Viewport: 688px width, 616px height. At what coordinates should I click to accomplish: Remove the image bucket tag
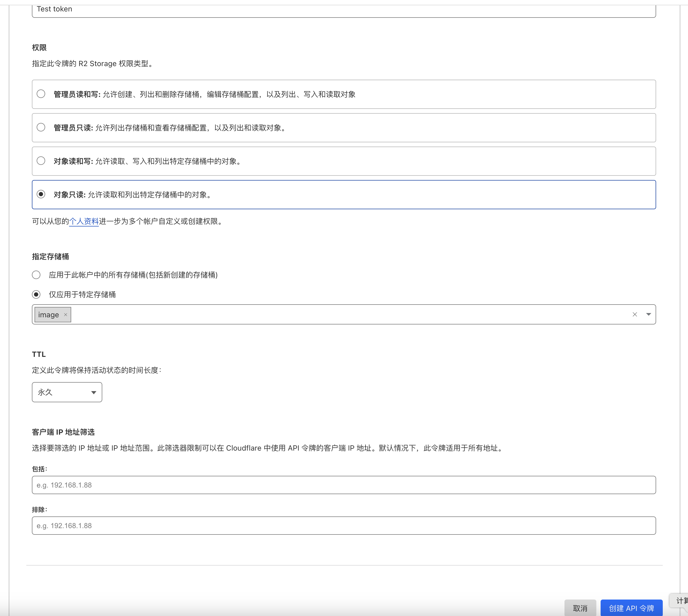pyautogui.click(x=66, y=315)
